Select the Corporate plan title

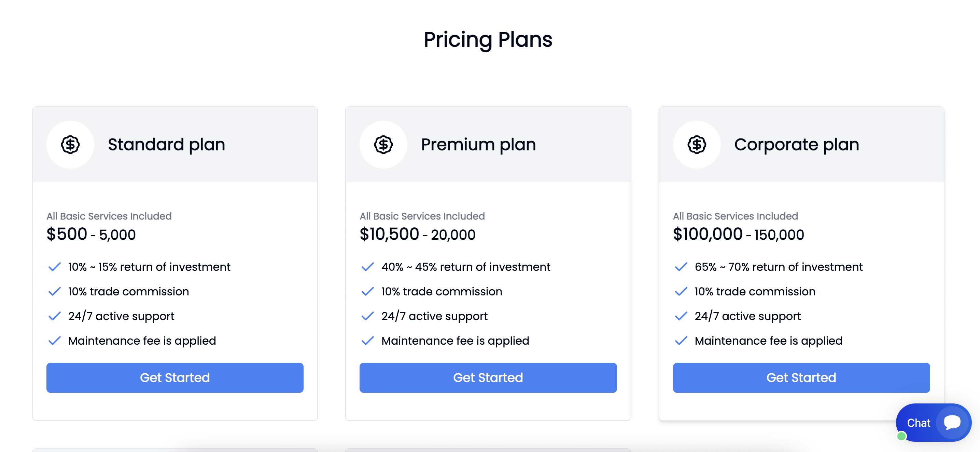tap(796, 145)
